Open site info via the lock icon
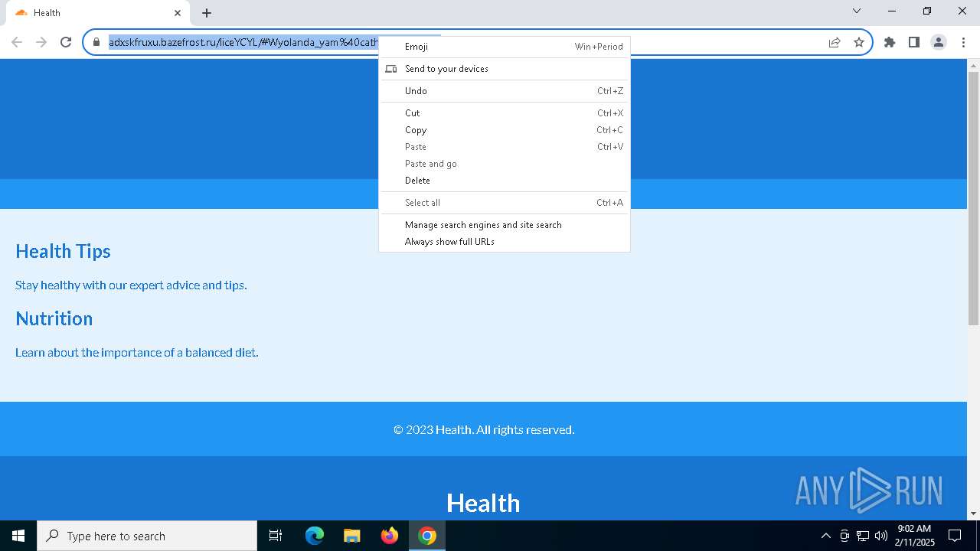The image size is (980, 551). tap(96, 42)
